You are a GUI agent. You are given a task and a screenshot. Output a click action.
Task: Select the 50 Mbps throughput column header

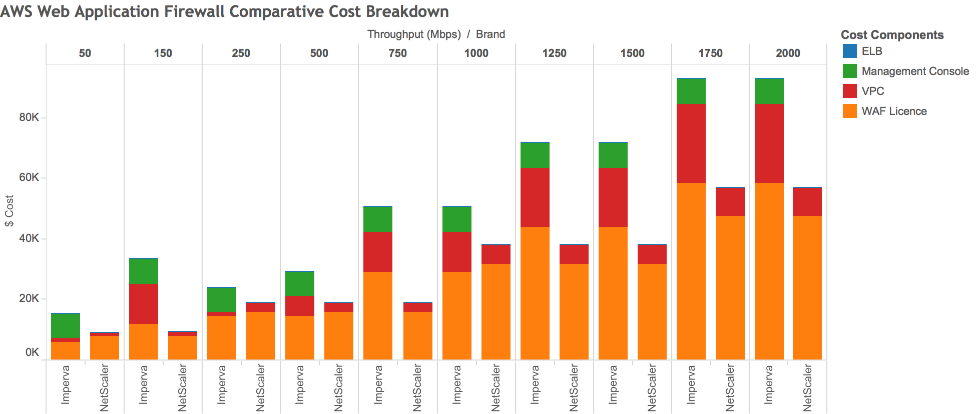(85, 53)
